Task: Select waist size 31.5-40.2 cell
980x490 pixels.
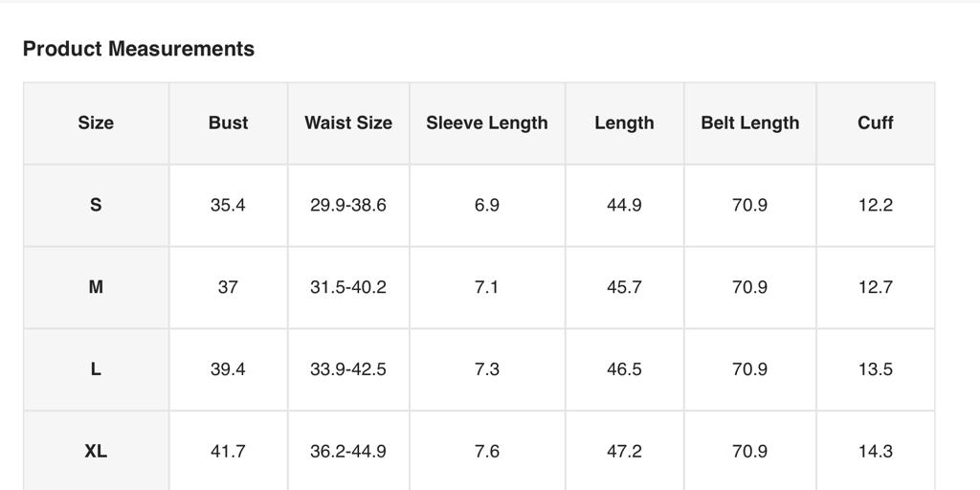Action: pos(348,287)
